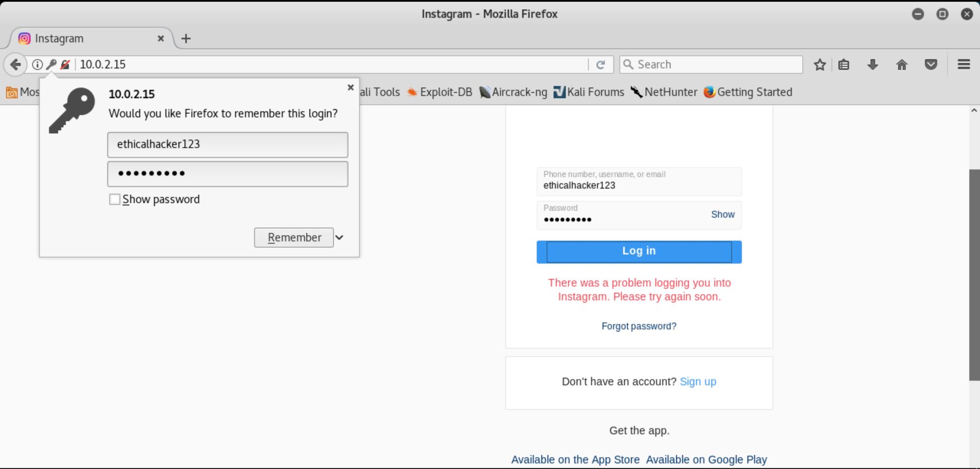This screenshot has width=980, height=469.
Task: Open the Kali Forums bookmark
Action: [x=589, y=92]
